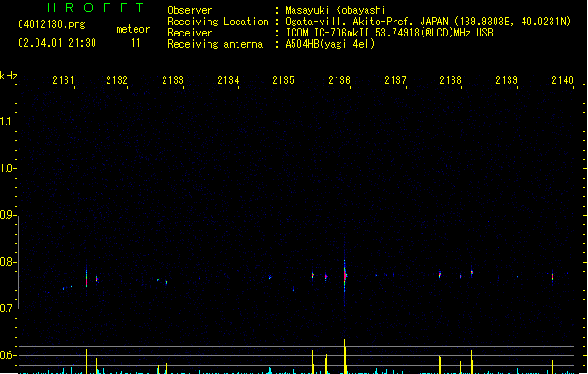Click time axis label 2140
588x374 pixels.
(563, 80)
